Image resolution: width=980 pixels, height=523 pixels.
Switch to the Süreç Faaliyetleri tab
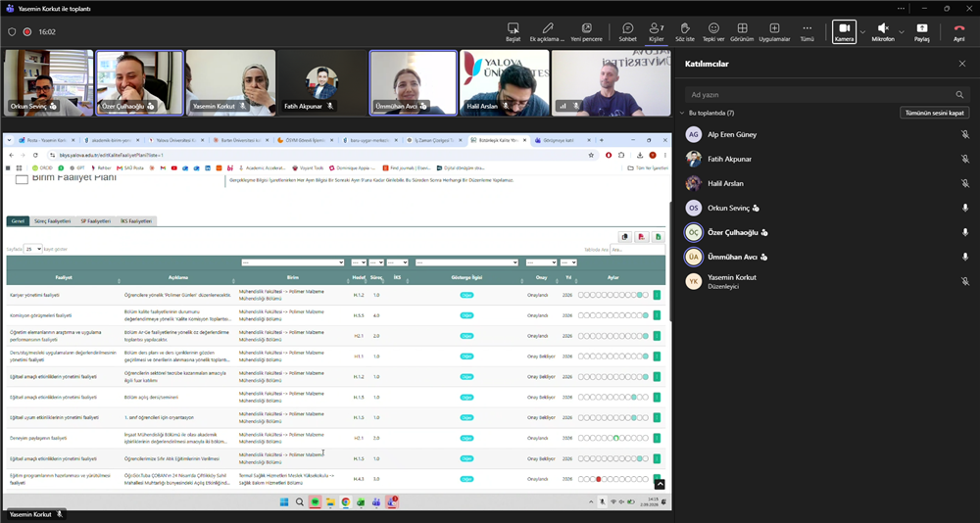pos(52,221)
